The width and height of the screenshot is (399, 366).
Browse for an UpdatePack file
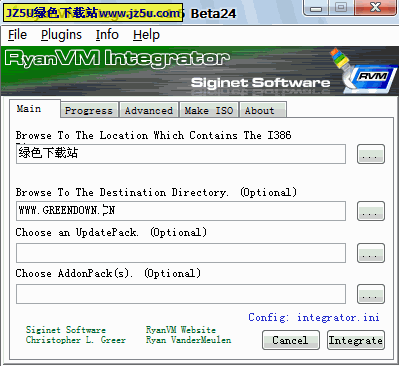pyautogui.click(x=371, y=253)
